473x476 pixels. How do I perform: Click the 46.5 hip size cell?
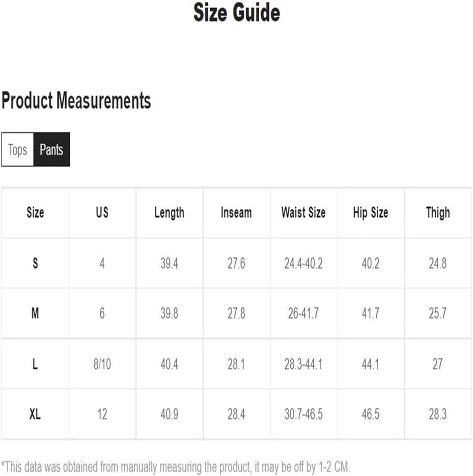click(x=371, y=414)
